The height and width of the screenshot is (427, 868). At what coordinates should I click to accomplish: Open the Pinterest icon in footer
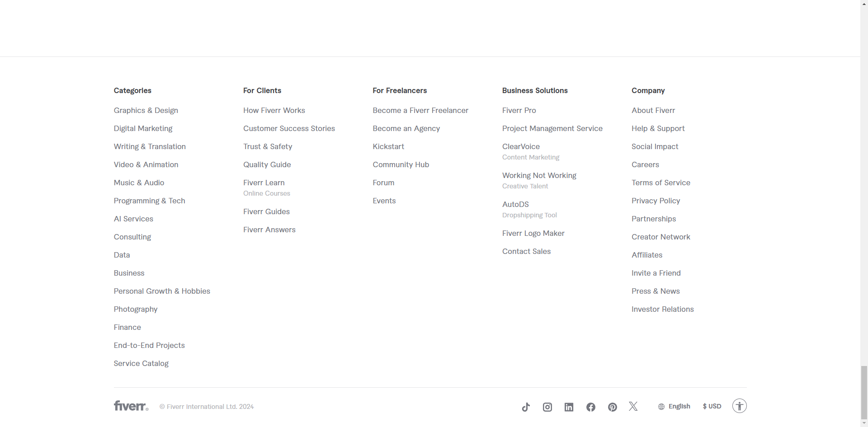click(x=613, y=407)
